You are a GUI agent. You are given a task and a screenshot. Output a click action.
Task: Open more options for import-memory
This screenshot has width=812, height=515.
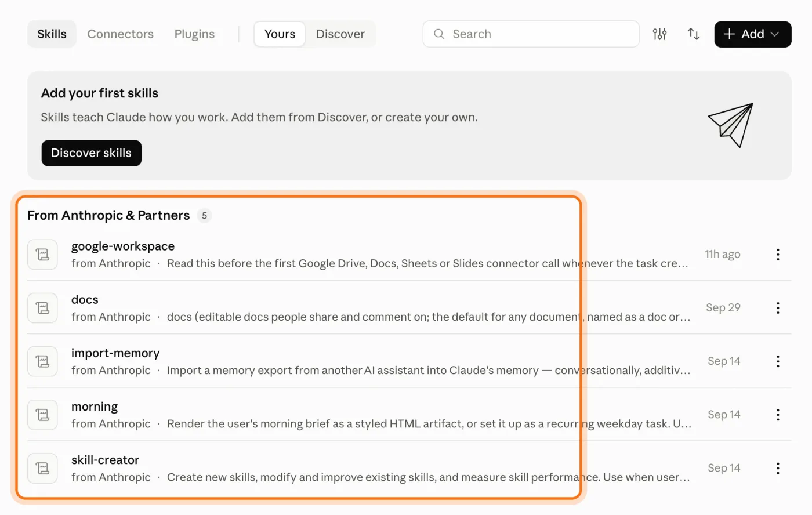coord(778,361)
